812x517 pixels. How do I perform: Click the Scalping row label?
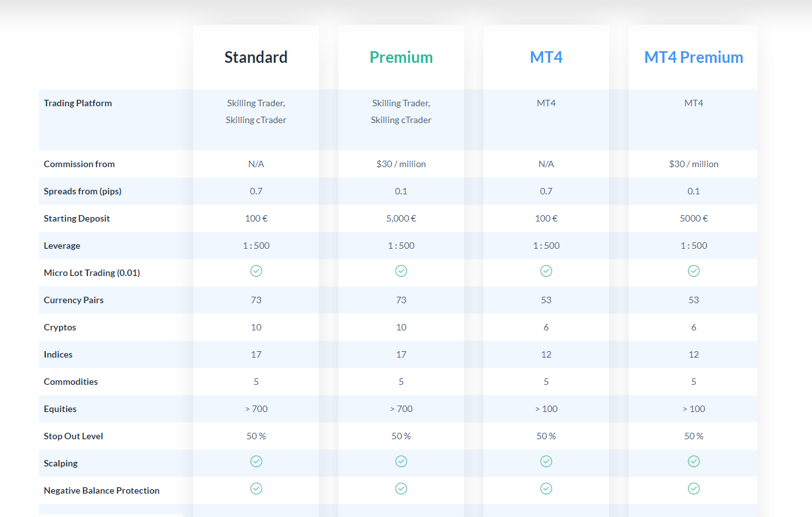[x=61, y=463]
